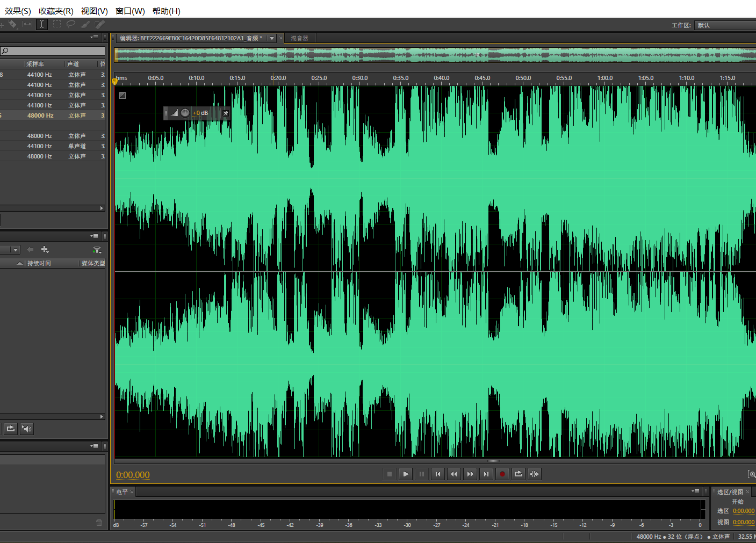Click the filter funnel icon in the media browser
This screenshot has height=543, width=756.
[x=97, y=250]
